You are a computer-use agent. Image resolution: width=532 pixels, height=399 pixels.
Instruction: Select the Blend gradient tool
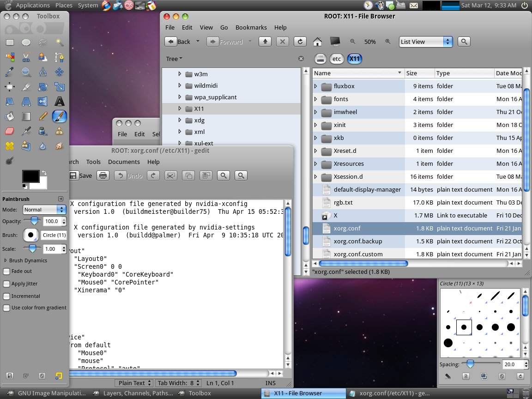click(26, 116)
